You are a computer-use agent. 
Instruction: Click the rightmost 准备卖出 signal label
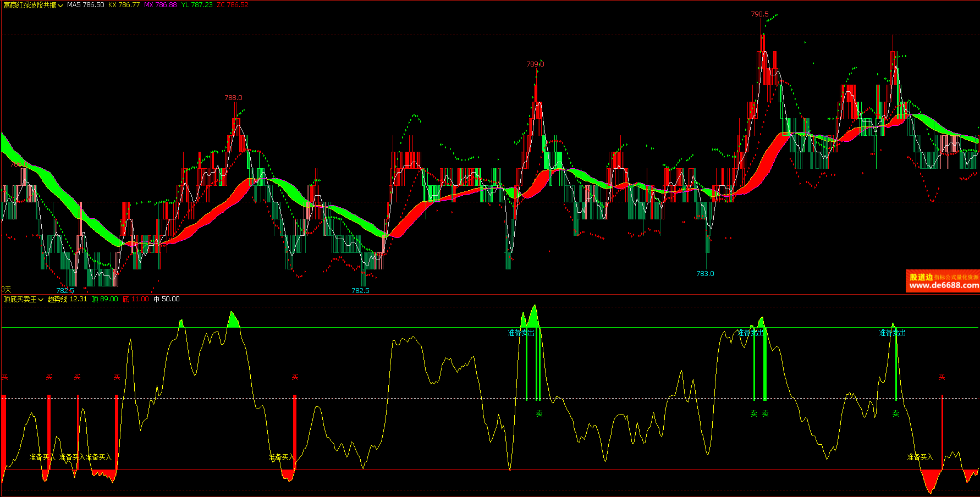click(892, 333)
